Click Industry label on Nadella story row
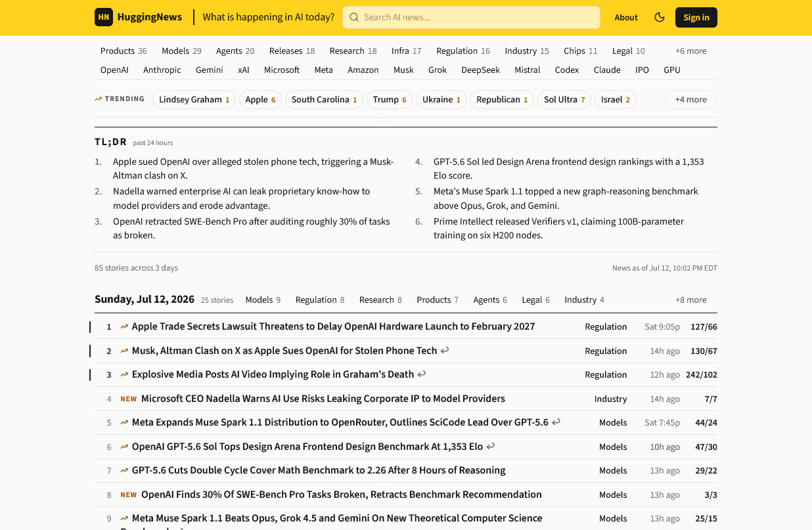 [x=610, y=399]
